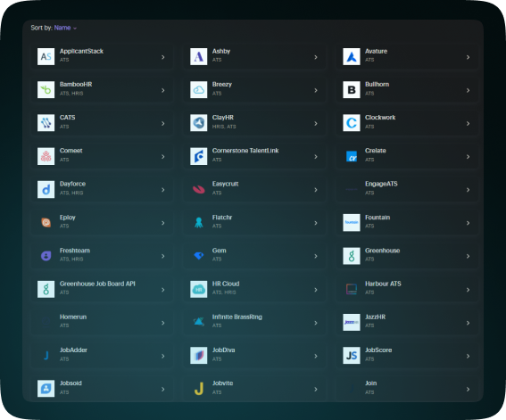This screenshot has height=420, width=506.
Task: Click the Harbour ATS logo icon
Action: coord(352,289)
